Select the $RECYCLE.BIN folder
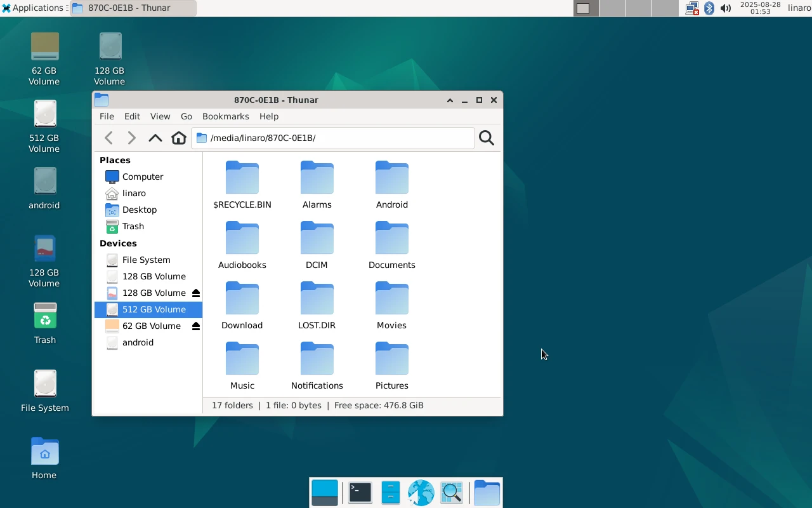The width and height of the screenshot is (812, 508). pyautogui.click(x=242, y=185)
